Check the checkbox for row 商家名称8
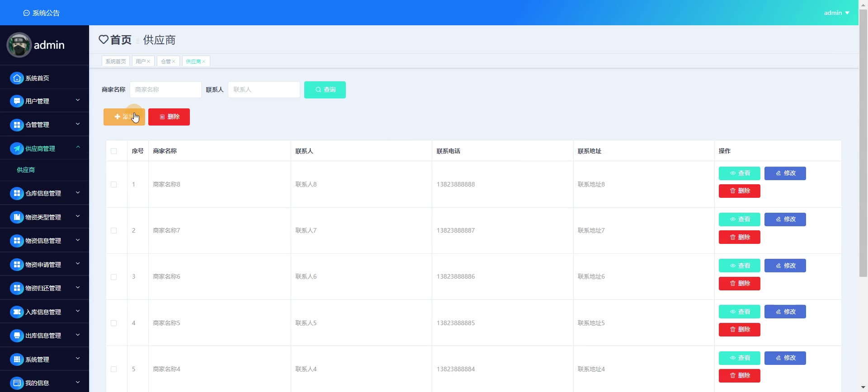This screenshot has width=868, height=392. point(113,185)
